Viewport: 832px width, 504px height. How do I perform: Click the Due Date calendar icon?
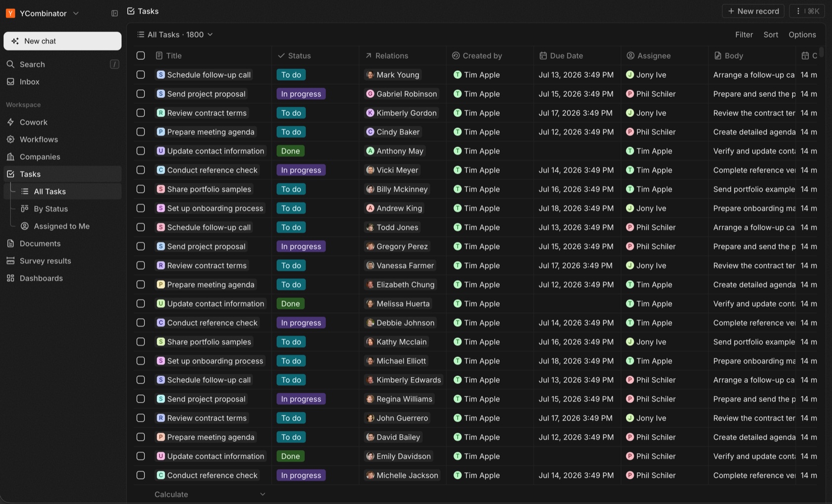pos(543,55)
